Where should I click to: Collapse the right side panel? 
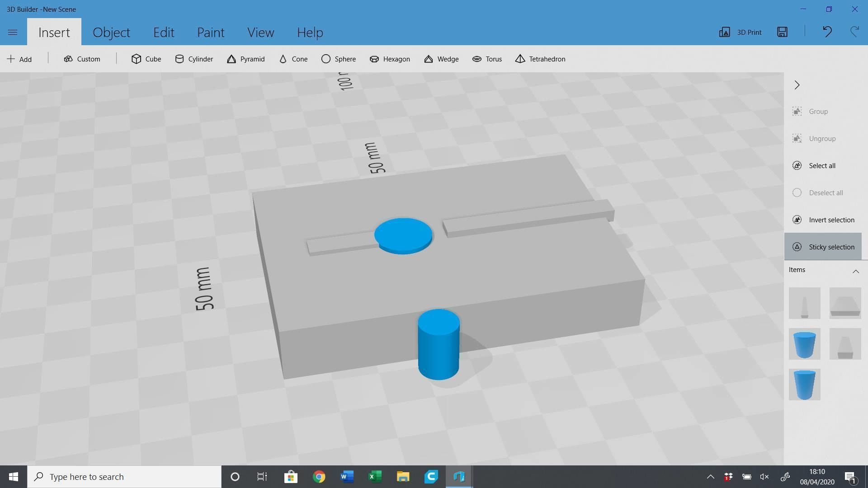pos(797,85)
